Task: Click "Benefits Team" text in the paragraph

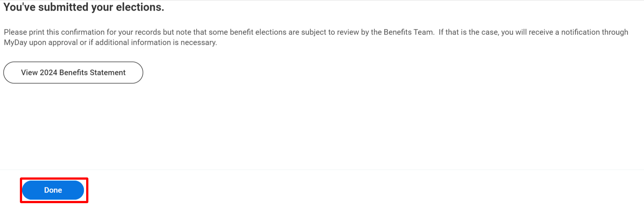Action: click(408, 32)
